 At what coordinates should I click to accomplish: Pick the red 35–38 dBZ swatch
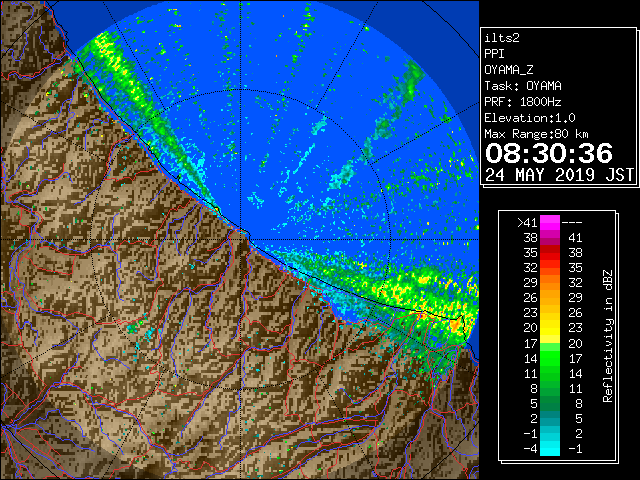[x=550, y=253]
